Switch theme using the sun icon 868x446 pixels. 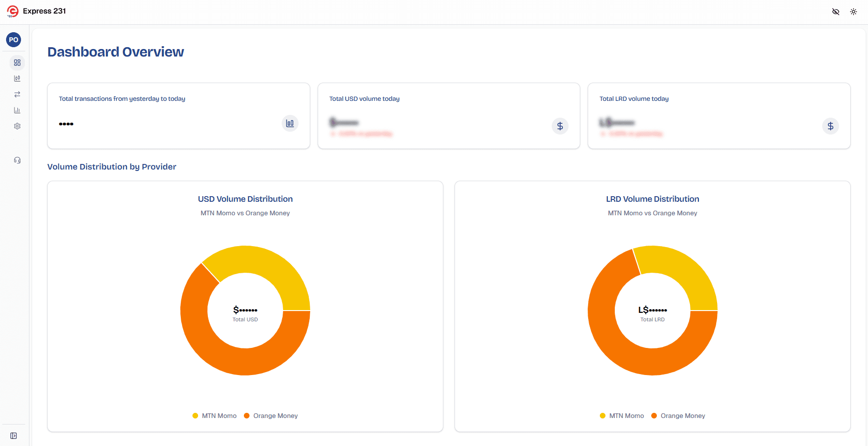854,11
